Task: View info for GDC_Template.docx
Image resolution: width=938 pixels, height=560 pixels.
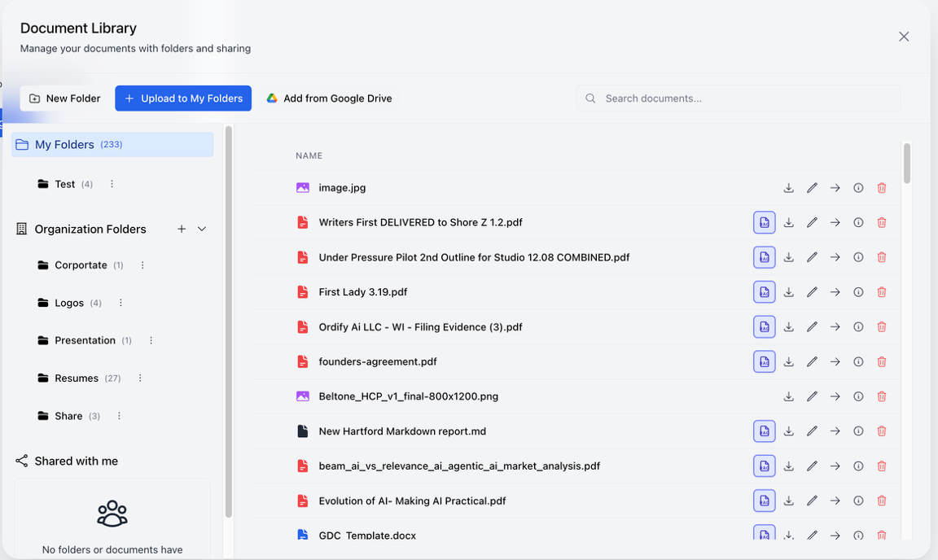Action: tap(858, 536)
